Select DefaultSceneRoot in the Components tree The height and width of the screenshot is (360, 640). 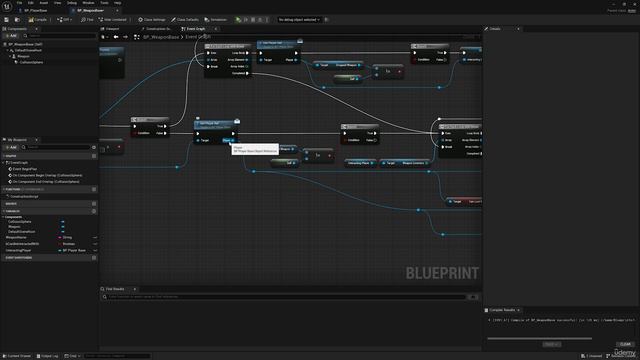[x=28, y=50]
